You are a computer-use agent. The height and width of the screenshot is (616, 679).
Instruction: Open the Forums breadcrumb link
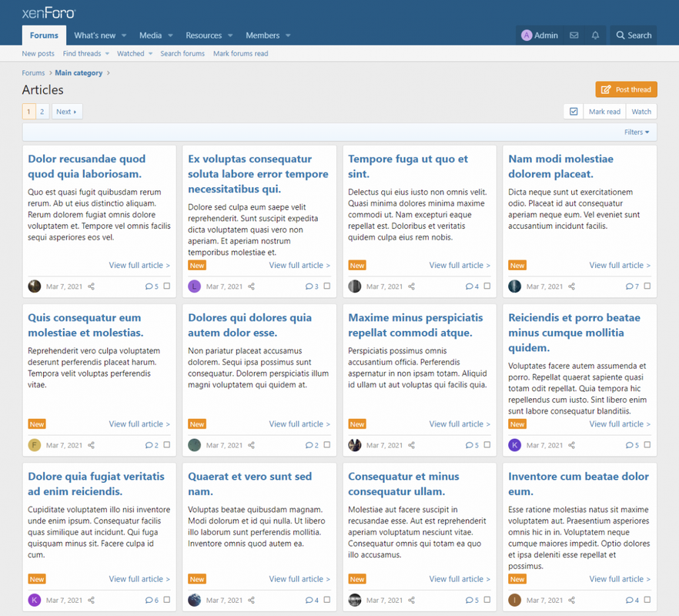tap(33, 73)
